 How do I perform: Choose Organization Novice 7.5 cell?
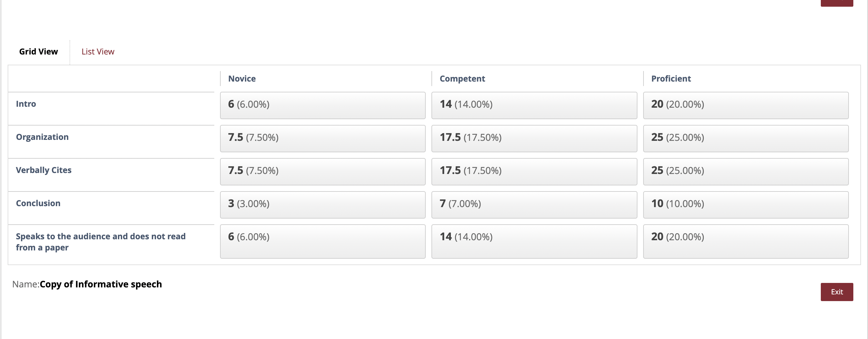coord(322,138)
